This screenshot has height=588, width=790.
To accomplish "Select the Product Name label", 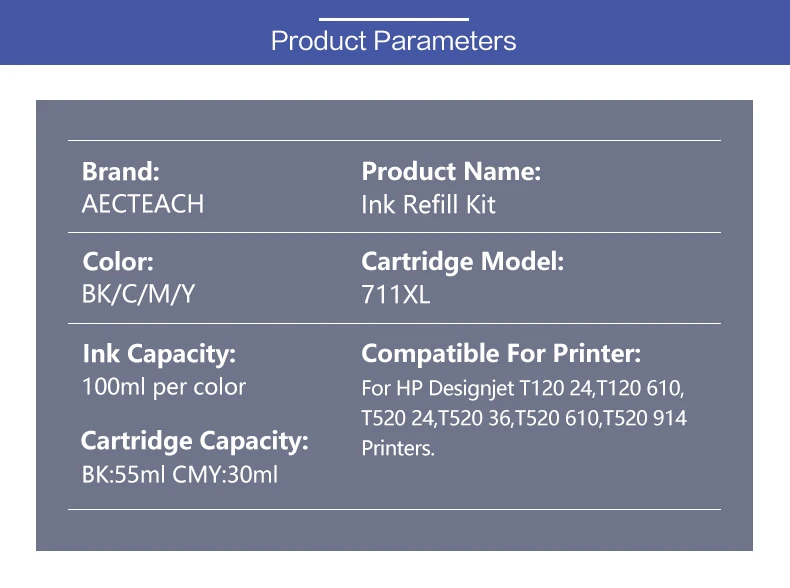I will click(451, 171).
